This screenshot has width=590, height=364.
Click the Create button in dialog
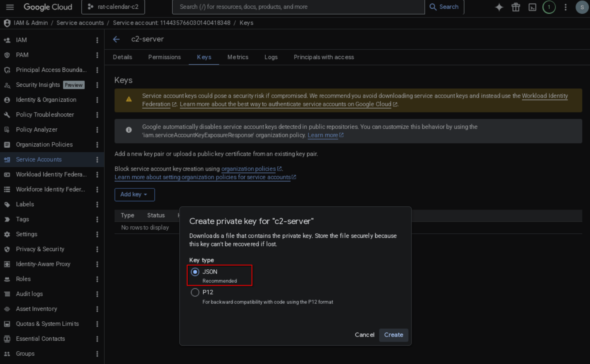click(394, 335)
